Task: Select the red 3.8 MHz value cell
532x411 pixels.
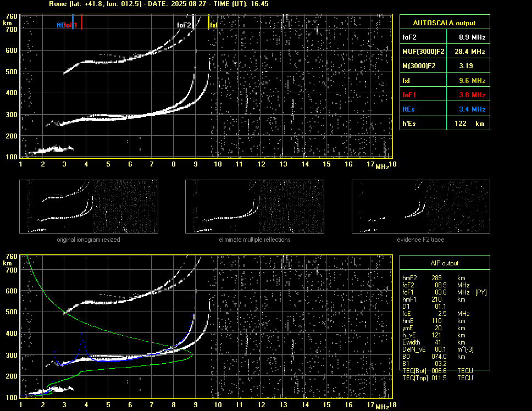Action: pos(469,95)
